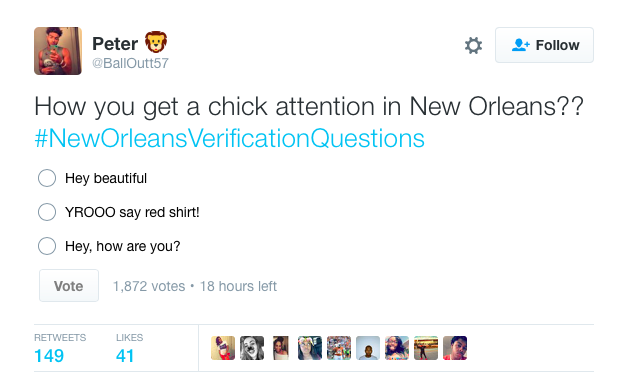
Task: Click the Peter display name
Action: click(x=115, y=44)
